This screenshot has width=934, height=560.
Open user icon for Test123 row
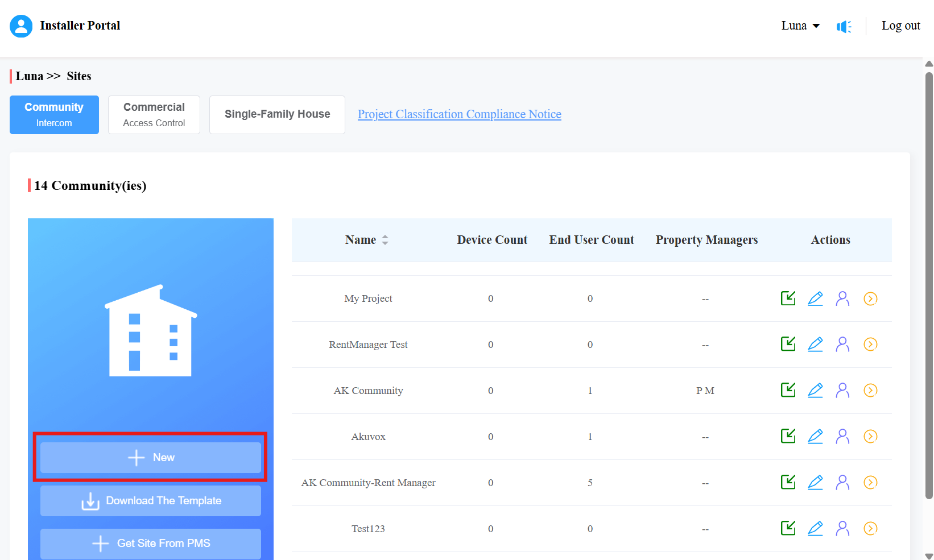click(842, 529)
